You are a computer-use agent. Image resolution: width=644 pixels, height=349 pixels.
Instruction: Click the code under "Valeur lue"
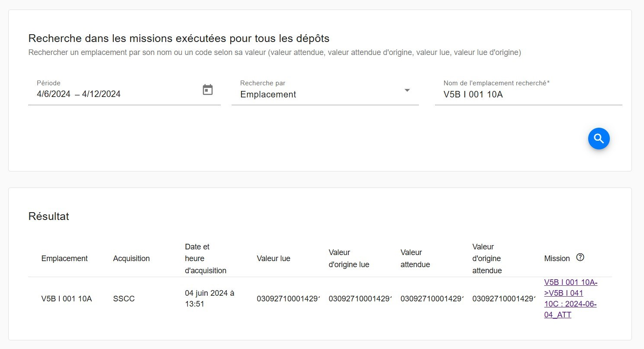tap(288, 299)
